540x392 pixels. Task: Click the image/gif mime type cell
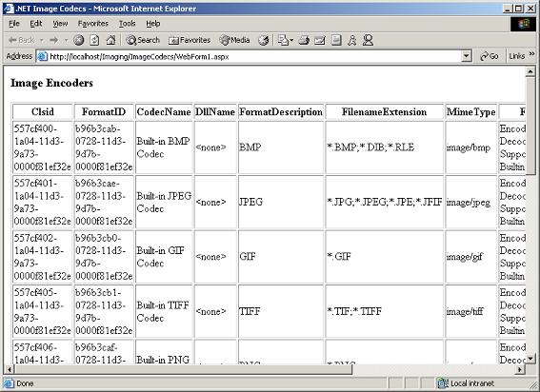[471, 257]
